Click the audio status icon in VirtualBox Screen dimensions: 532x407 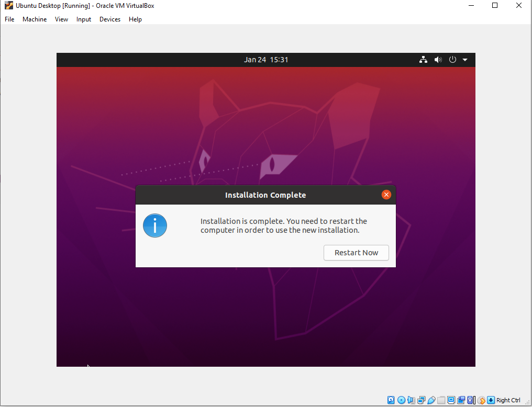(411, 400)
